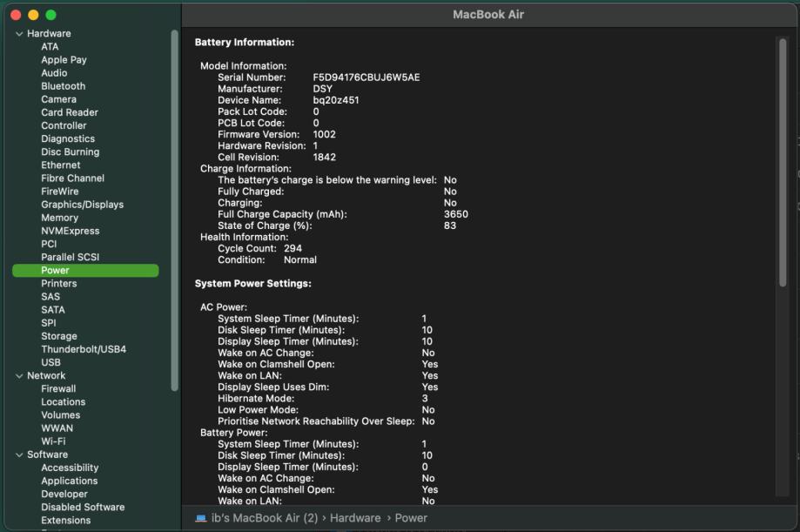Click the Condition value Normal
The width and height of the screenshot is (800, 532).
[x=300, y=259]
